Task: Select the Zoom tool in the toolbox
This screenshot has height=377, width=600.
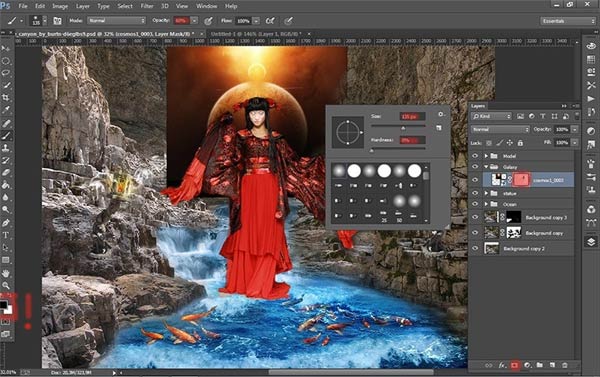Action: coord(6,286)
